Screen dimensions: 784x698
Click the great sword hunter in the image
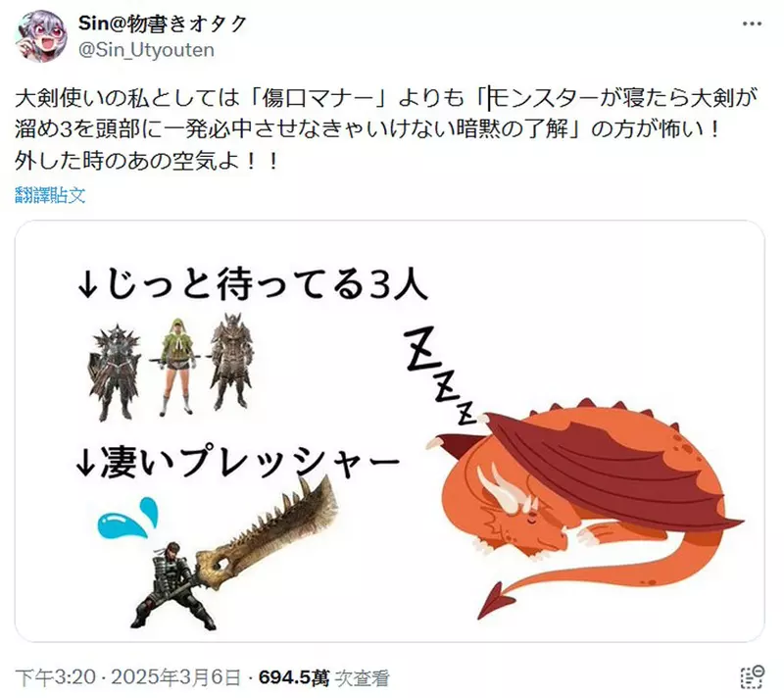pyautogui.click(x=175, y=585)
